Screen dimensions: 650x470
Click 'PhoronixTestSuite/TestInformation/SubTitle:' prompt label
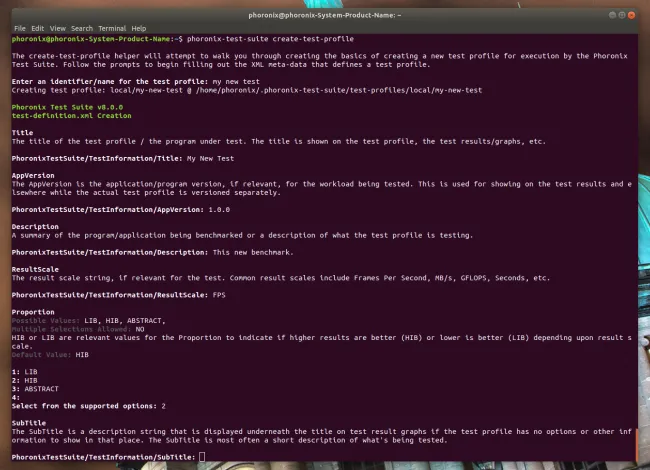pos(103,457)
